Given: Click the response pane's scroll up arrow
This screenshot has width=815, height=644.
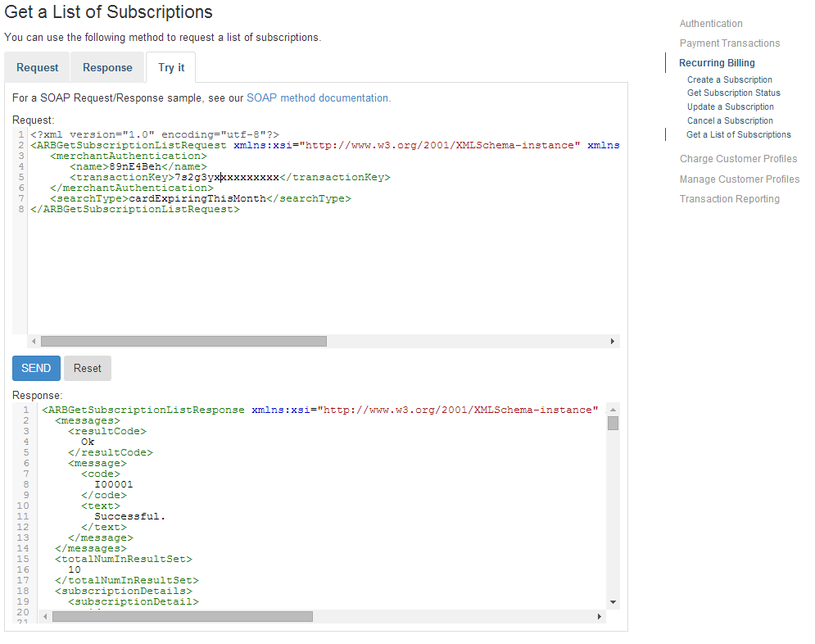Looking at the screenshot, I should [613, 410].
